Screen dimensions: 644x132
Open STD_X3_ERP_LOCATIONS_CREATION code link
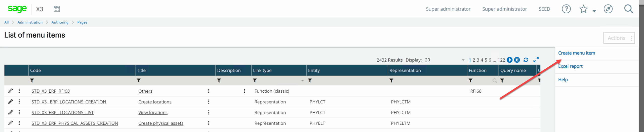(69, 102)
